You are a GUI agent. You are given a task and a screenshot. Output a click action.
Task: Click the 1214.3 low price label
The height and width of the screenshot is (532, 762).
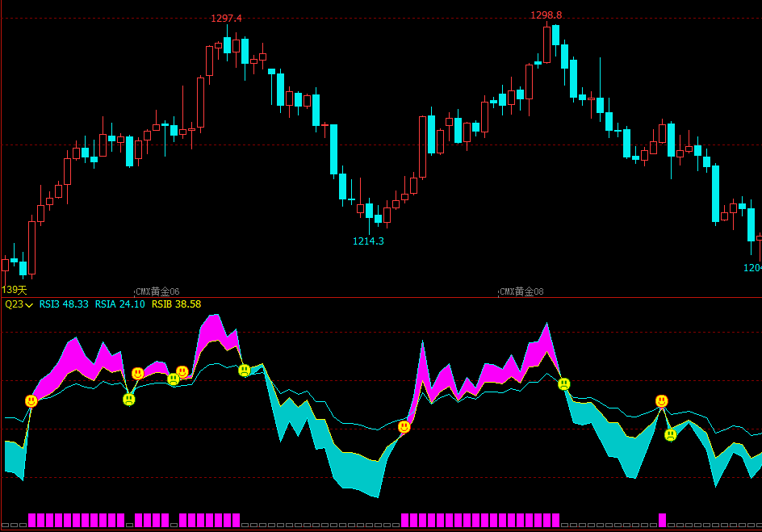click(x=368, y=241)
